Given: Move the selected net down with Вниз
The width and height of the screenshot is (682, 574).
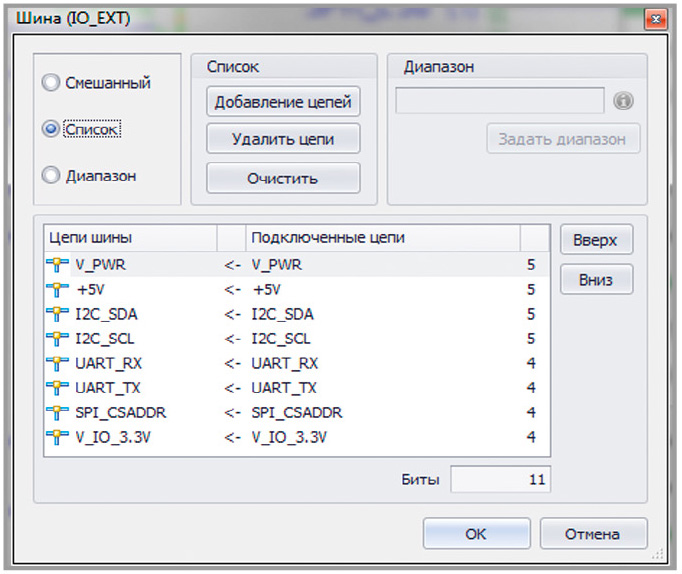Looking at the screenshot, I should [x=596, y=280].
